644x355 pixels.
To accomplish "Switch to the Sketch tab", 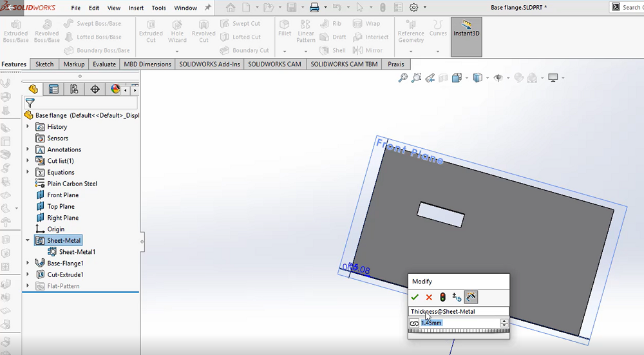I will pos(44,64).
